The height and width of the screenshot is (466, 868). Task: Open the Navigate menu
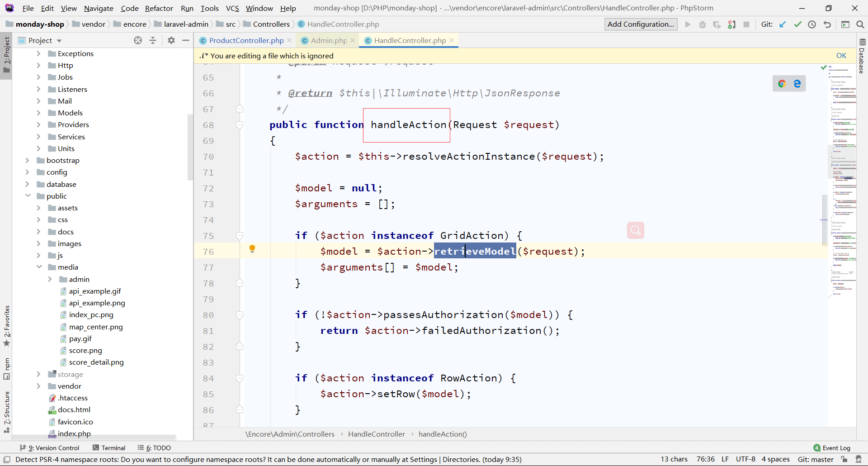point(99,8)
